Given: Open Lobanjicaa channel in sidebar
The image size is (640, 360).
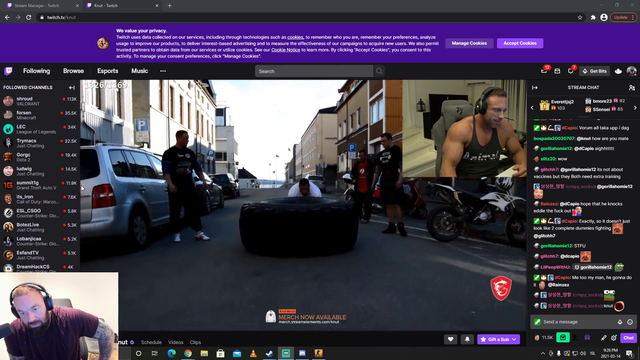Looking at the screenshot, I should pos(40,241).
